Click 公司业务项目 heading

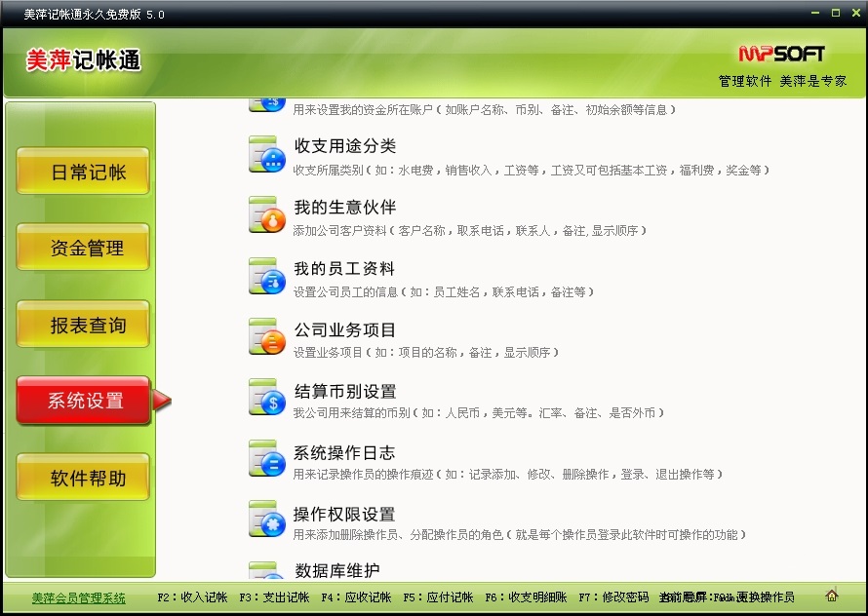345,330
